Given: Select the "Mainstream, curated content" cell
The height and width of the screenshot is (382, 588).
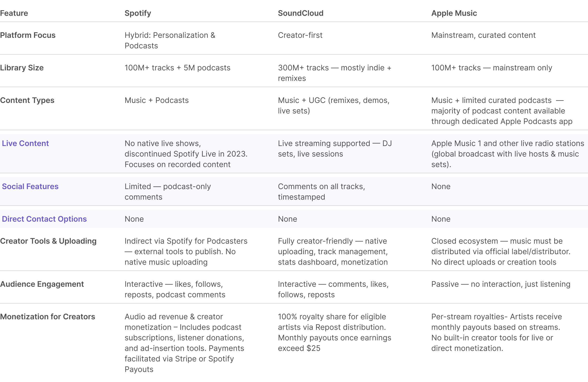Looking at the screenshot, I should (483, 35).
